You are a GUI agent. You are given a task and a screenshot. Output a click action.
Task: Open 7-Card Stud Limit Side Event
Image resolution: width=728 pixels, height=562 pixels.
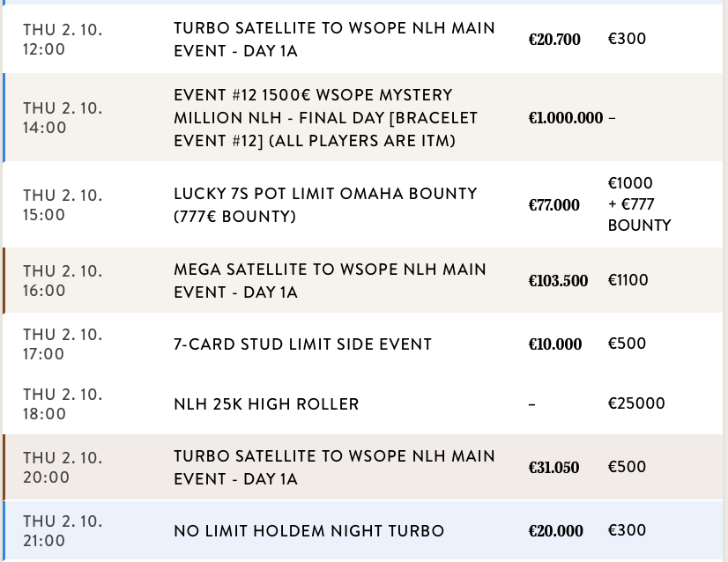tap(303, 344)
